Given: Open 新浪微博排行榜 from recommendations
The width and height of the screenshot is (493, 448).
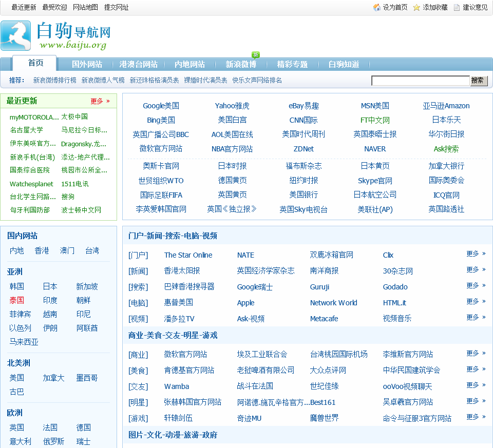Looking at the screenshot, I should click(54, 81).
